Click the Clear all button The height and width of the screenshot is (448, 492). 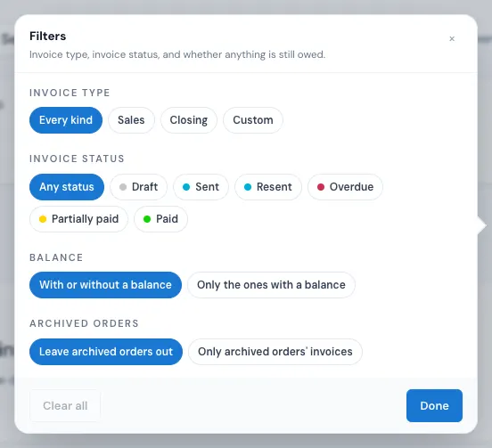coord(65,405)
